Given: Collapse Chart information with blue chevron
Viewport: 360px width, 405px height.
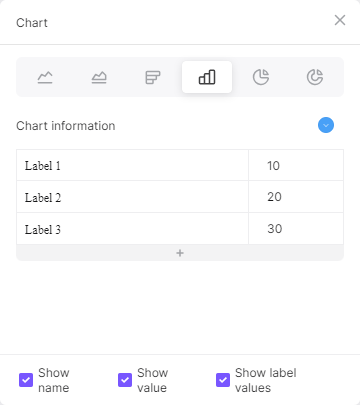Looking at the screenshot, I should [326, 125].
